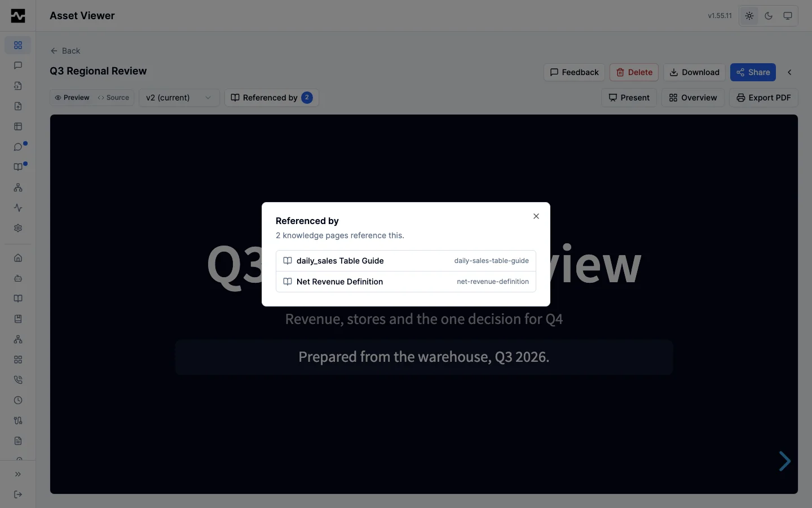Click the v1.55.11 version label

(720, 16)
